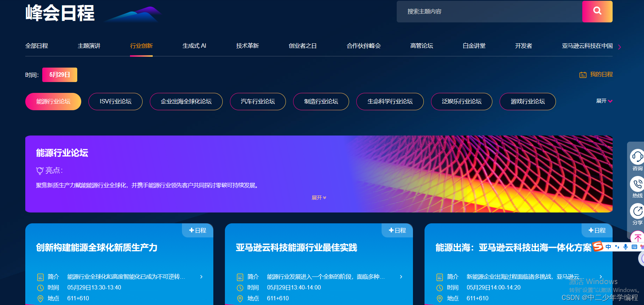Click clock icon on the 13:40-14:00 card
This screenshot has height=305, width=644.
pyautogui.click(x=240, y=288)
